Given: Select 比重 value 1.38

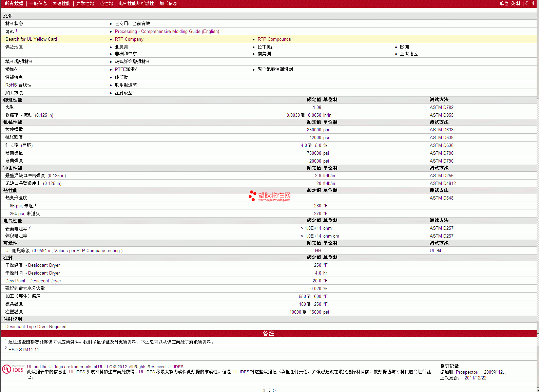Looking at the screenshot, I should pyautogui.click(x=317, y=107).
